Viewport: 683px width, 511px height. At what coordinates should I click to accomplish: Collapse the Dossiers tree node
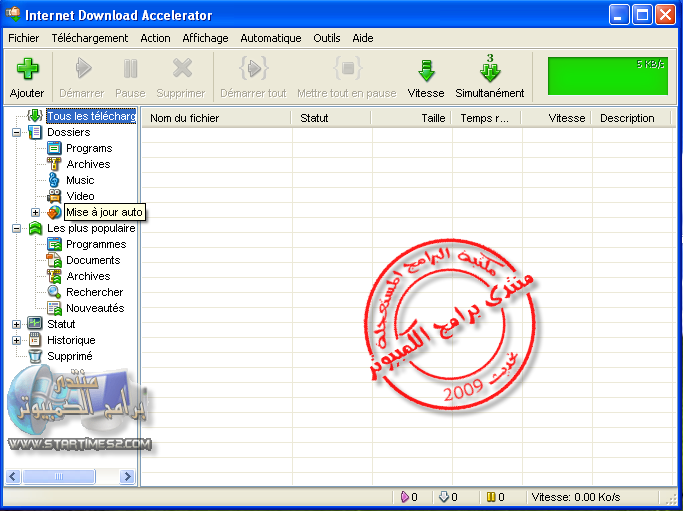(17, 132)
